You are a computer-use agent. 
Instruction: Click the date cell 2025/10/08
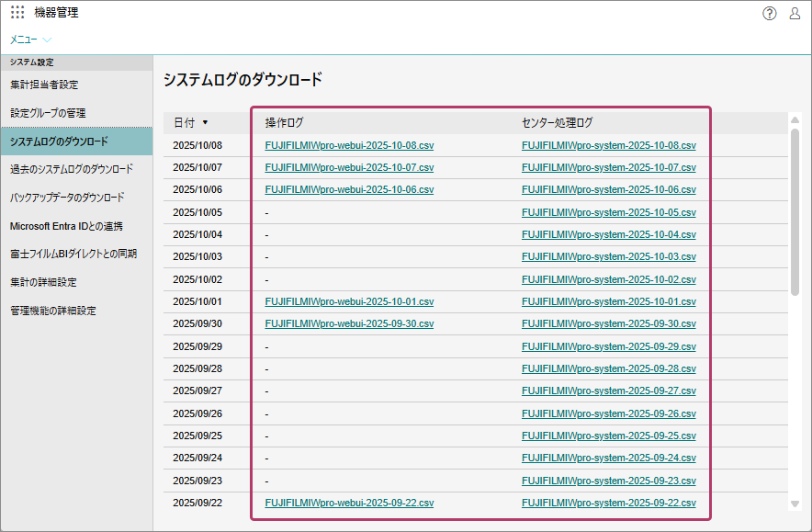click(197, 145)
